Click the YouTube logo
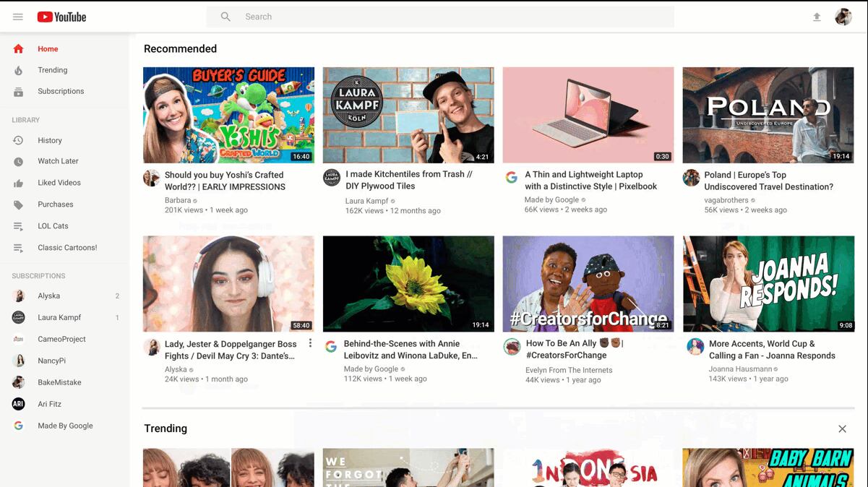Viewport: 868px width, 487px height. [61, 16]
